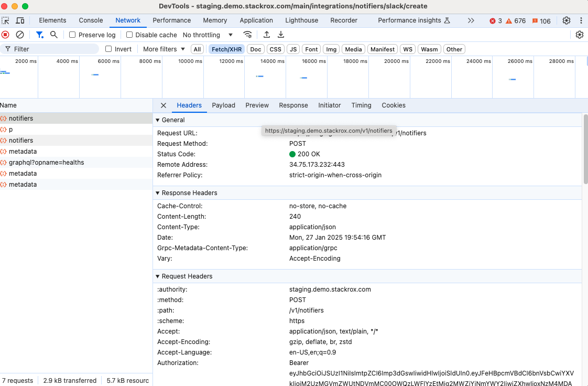Click the funnel filter icon

pos(39,35)
